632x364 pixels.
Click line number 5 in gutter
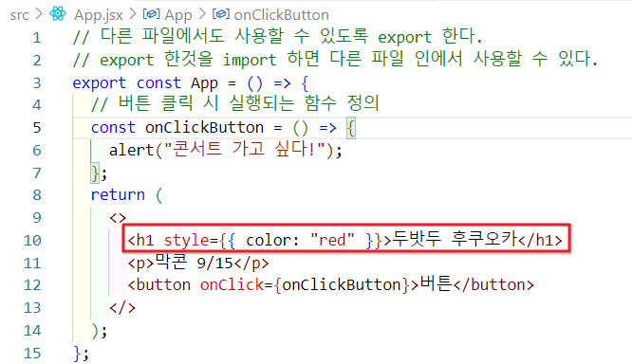click(37, 128)
